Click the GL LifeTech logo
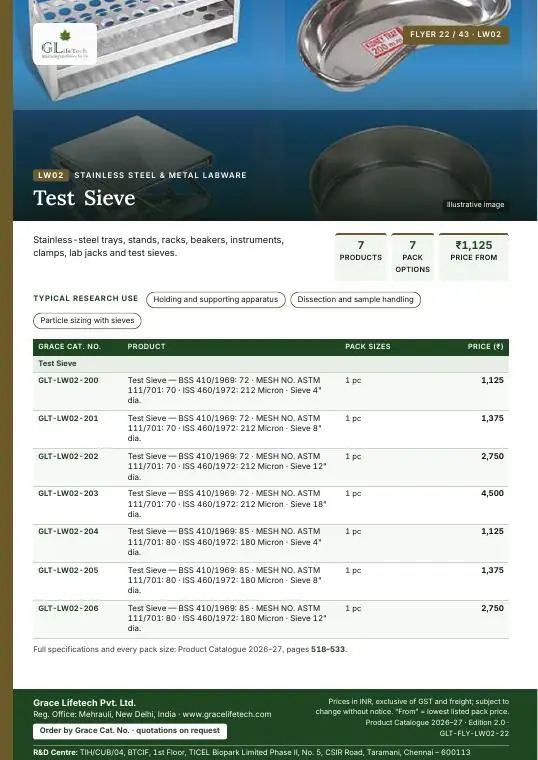Viewport: 538px width, 760px height. pyautogui.click(x=64, y=44)
